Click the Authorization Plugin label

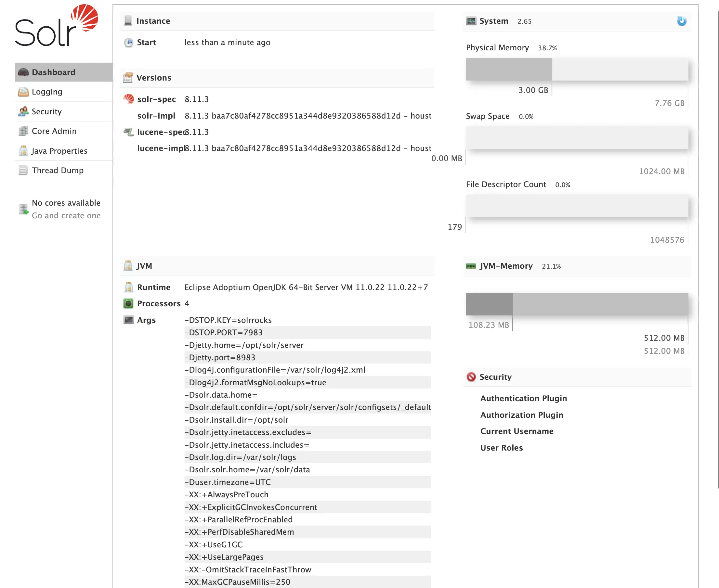pyautogui.click(x=522, y=415)
